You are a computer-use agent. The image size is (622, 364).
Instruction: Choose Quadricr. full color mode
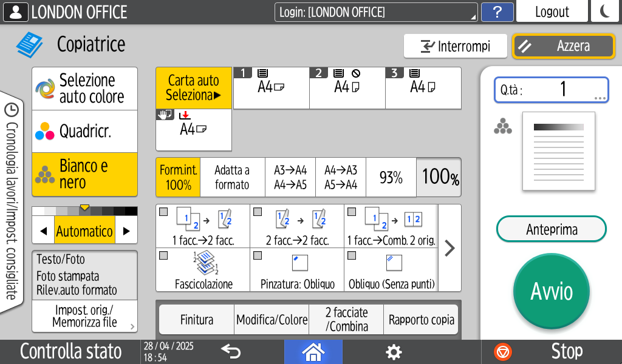85,132
